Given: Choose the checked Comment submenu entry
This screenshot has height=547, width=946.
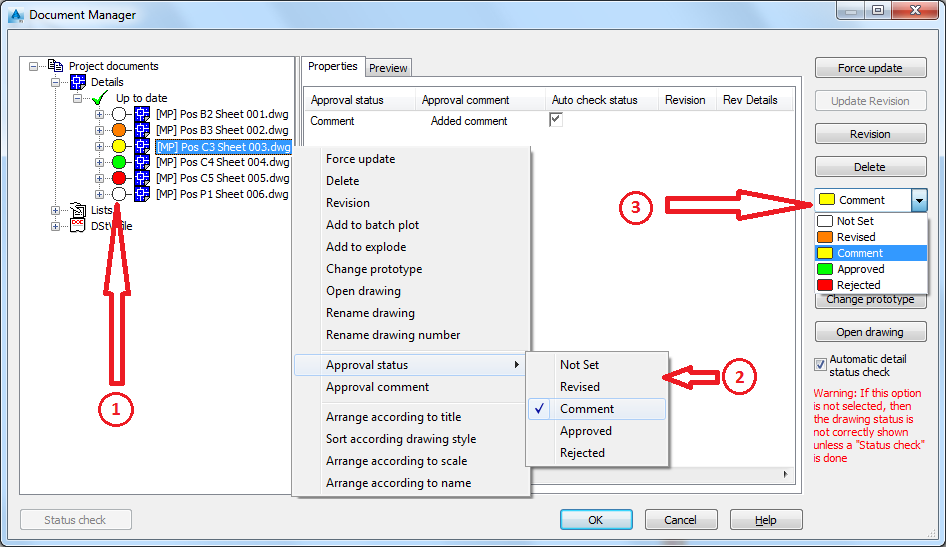Looking at the screenshot, I should coord(597,408).
